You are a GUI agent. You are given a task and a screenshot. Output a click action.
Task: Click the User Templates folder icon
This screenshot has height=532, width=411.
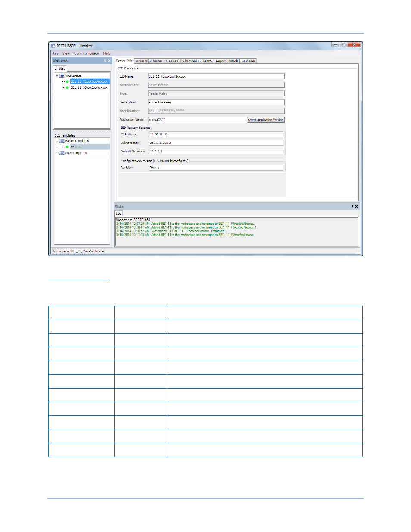[x=62, y=153]
